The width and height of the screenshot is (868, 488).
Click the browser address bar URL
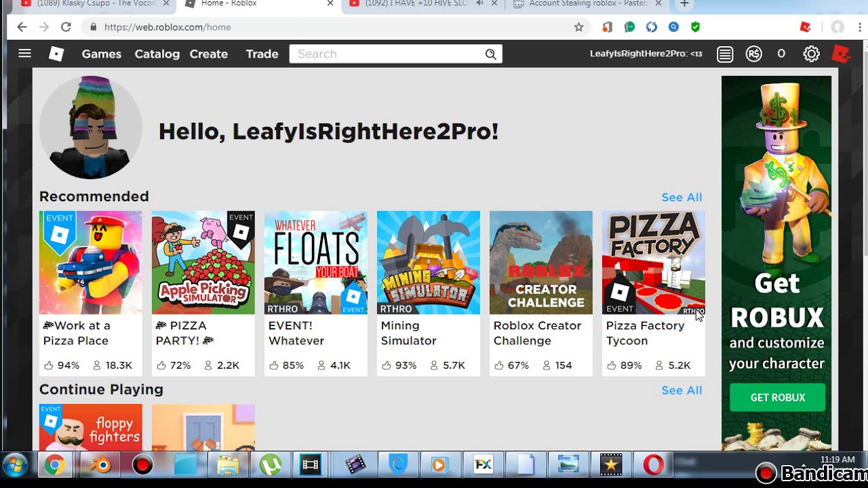[x=167, y=27]
